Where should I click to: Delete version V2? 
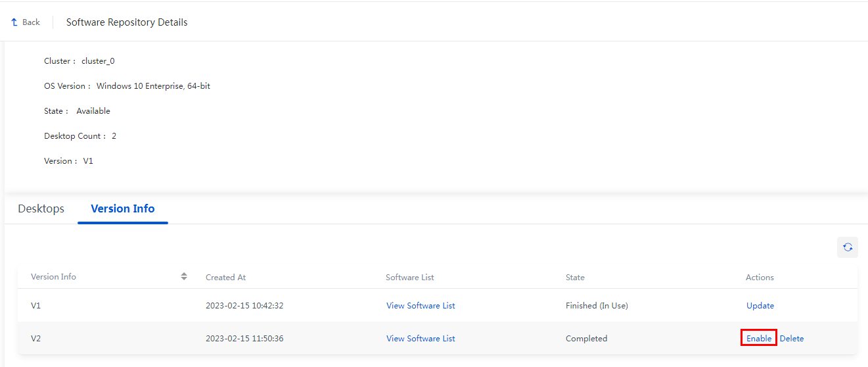click(792, 339)
